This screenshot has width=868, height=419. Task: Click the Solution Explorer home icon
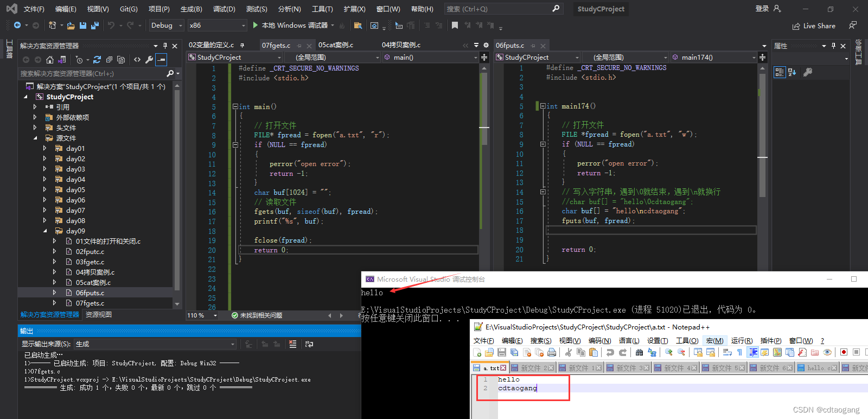click(x=50, y=60)
